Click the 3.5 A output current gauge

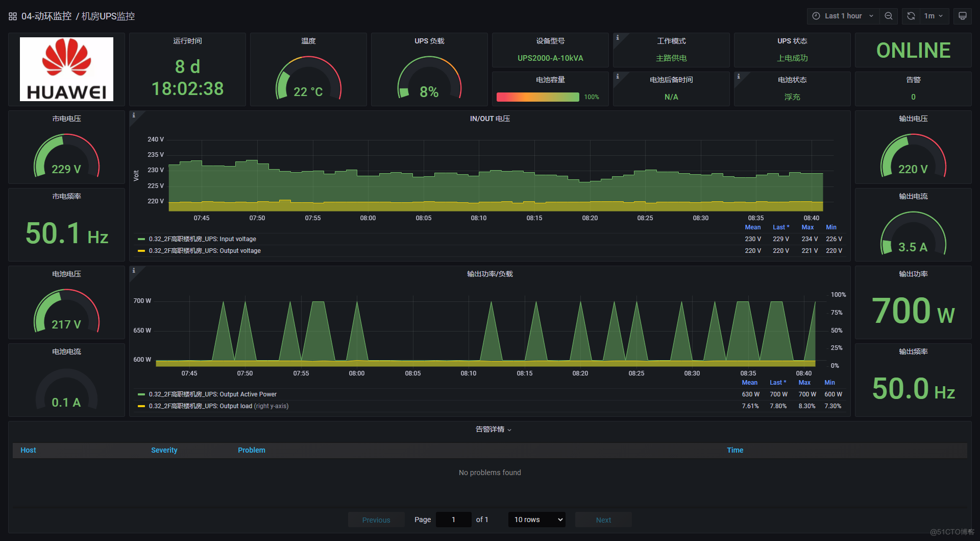913,233
